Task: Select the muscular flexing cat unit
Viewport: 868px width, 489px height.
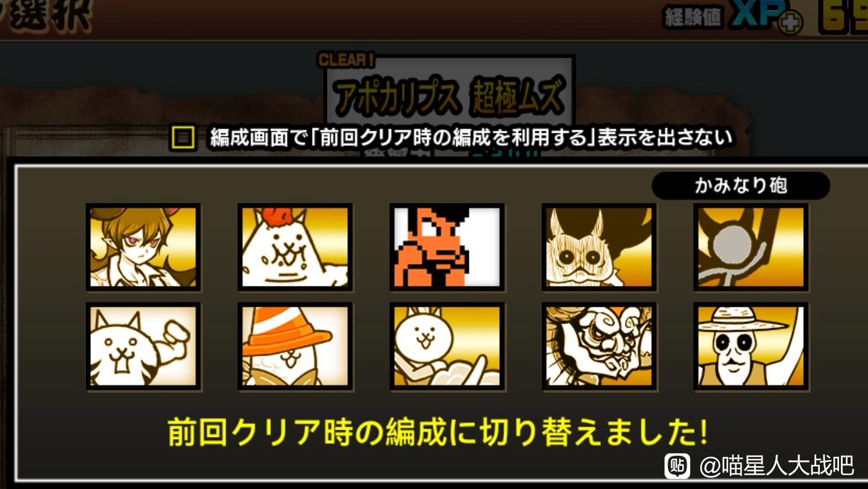Action: 143,346
